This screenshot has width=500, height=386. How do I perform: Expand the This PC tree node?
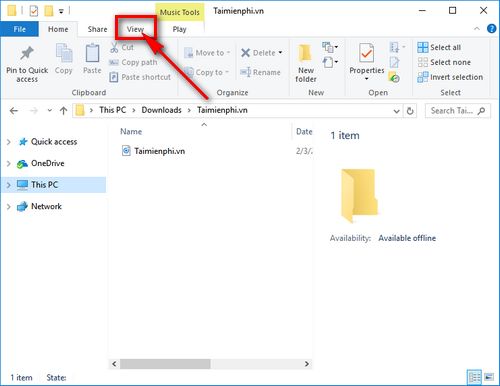pos(9,185)
